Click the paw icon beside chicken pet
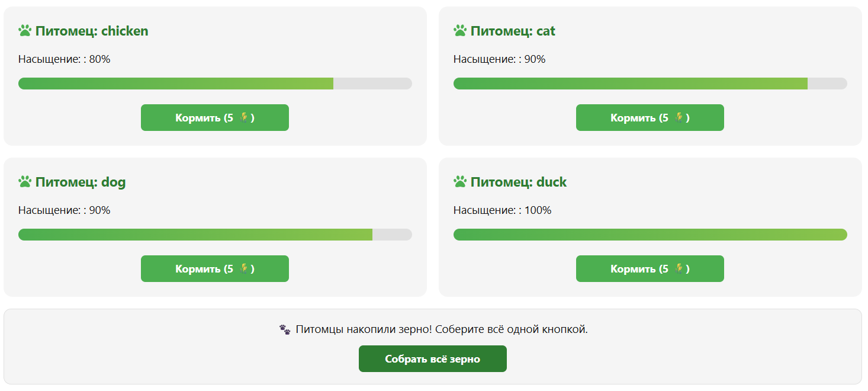Image resolution: width=868 pixels, height=391 pixels. click(x=25, y=31)
